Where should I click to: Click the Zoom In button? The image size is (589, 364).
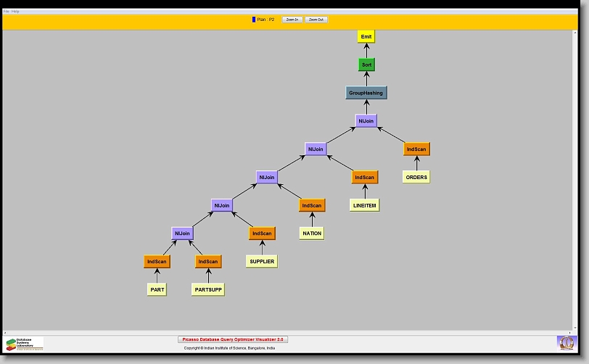click(292, 20)
